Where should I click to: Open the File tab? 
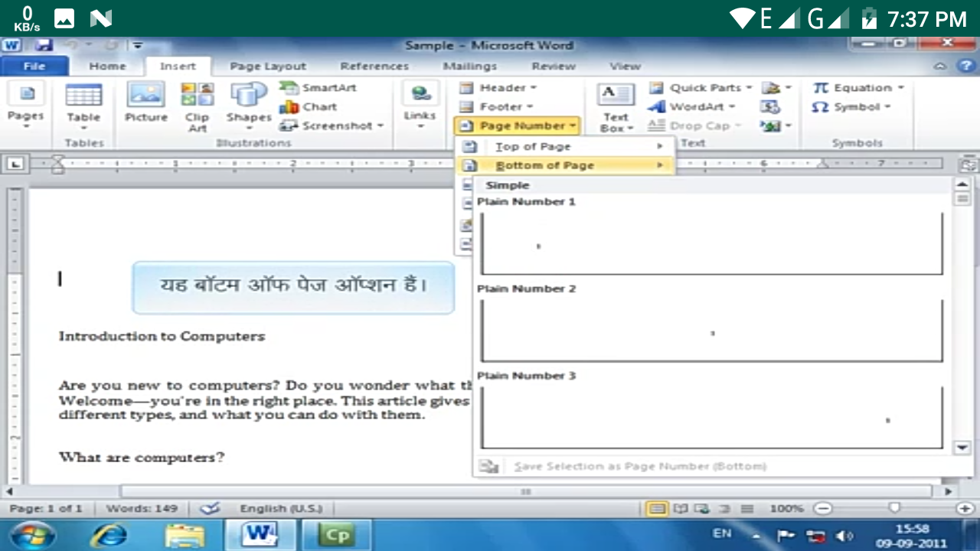tap(34, 67)
